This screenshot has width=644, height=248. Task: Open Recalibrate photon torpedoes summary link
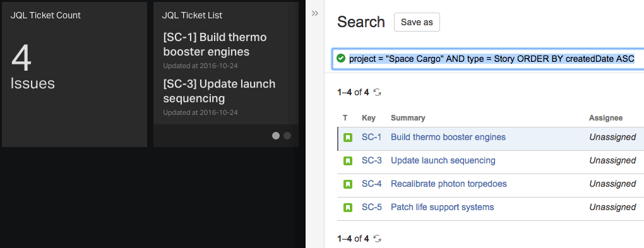448,184
